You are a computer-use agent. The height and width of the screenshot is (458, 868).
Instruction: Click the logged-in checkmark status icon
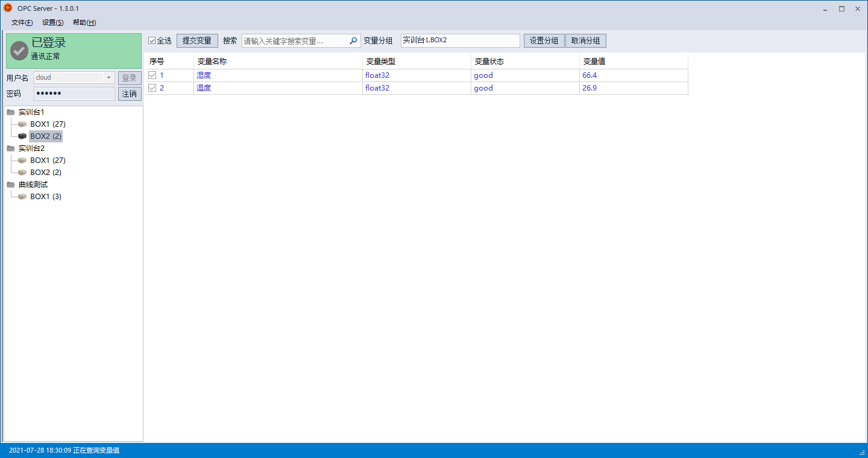click(19, 51)
